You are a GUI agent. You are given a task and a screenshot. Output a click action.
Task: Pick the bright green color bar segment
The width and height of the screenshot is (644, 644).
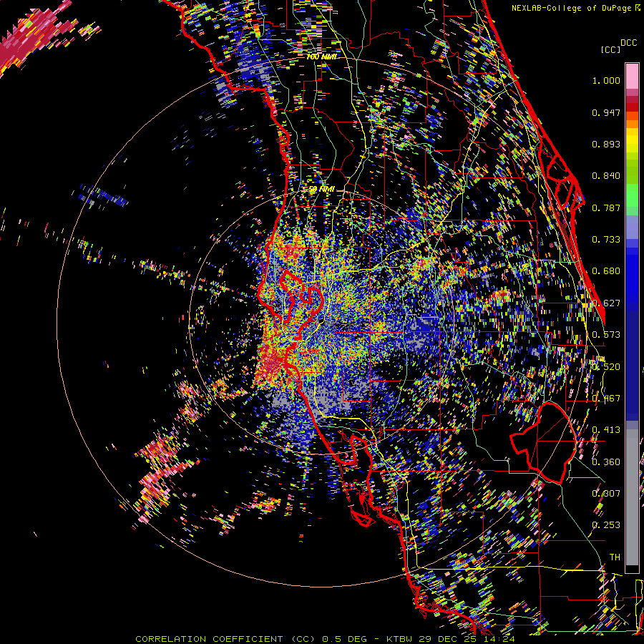pyautogui.click(x=632, y=195)
